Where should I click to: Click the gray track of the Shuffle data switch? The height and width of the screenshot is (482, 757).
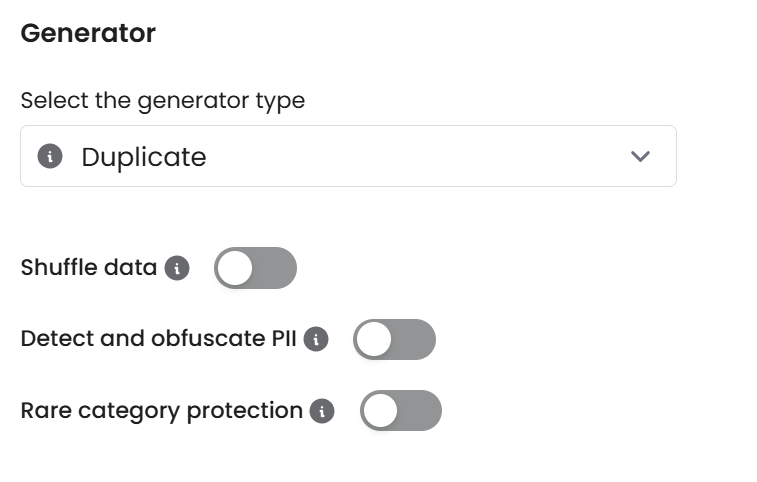coord(276,268)
